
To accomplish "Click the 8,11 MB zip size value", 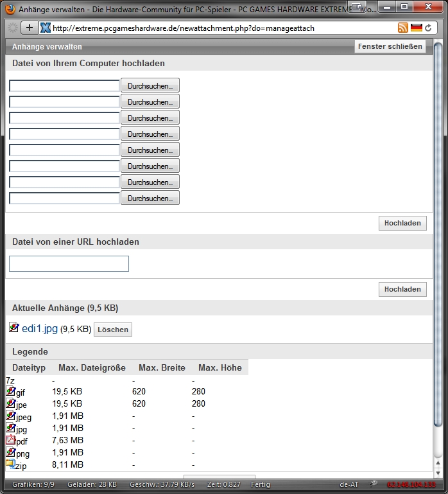I will (67, 464).
